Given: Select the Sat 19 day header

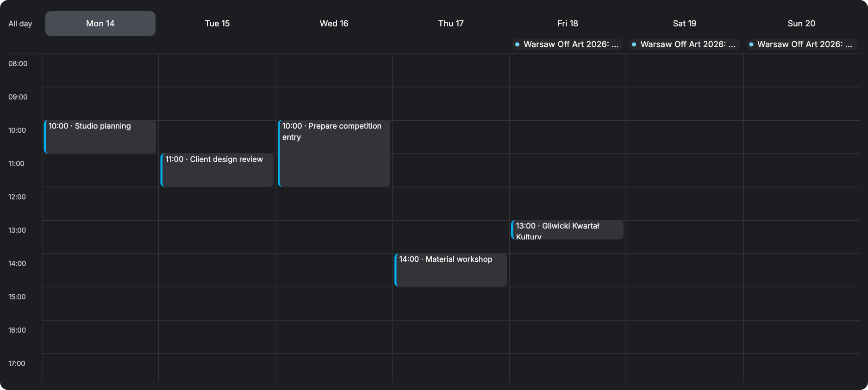Looking at the screenshot, I should (685, 24).
